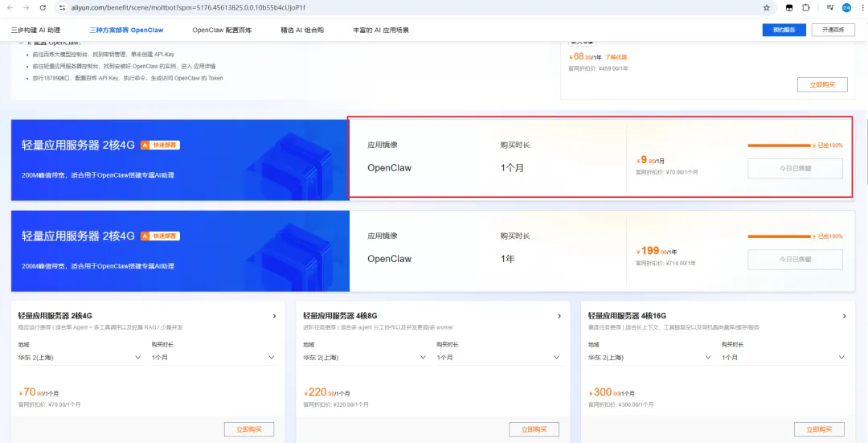This screenshot has width=868, height=443.
Task: Click the 开通百炼 button
Action: [833, 30]
